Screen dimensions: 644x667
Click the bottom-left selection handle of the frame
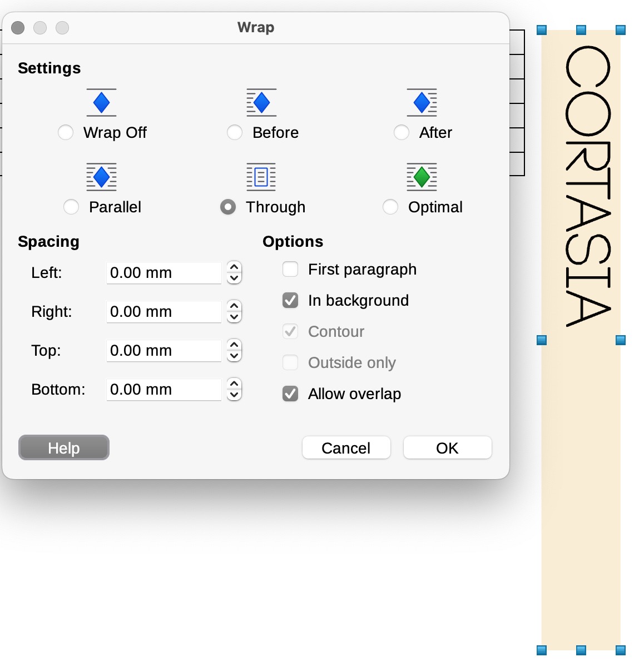[542, 650]
